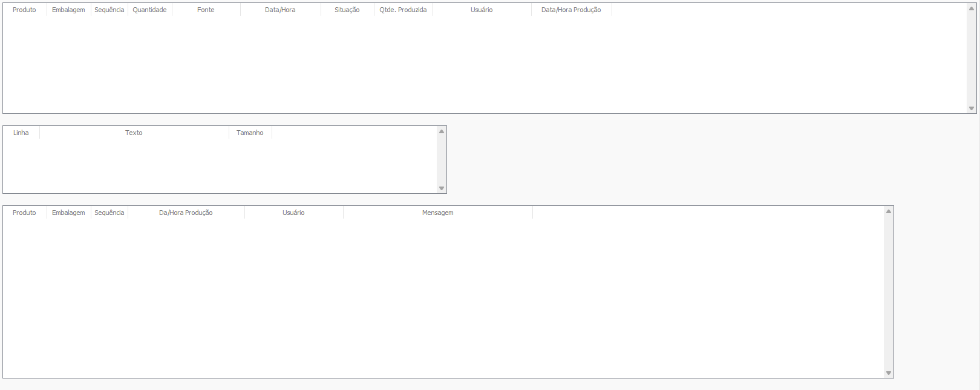Click the Da/Hora Produção column header
This screenshot has height=390, width=980.
tap(186, 213)
